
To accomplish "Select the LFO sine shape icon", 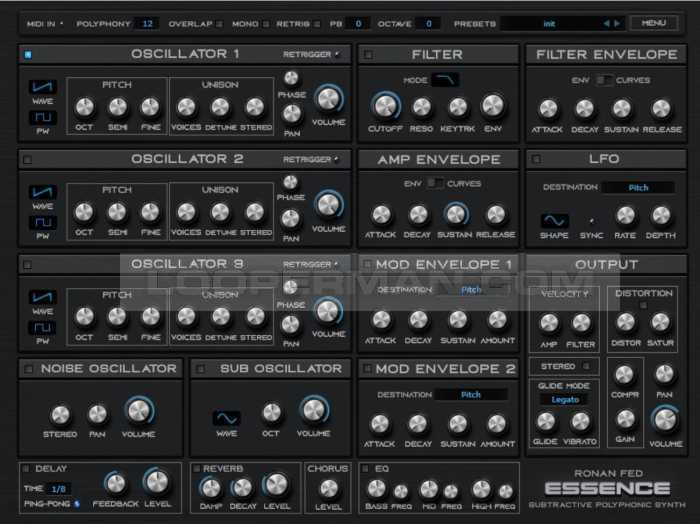I will [554, 220].
